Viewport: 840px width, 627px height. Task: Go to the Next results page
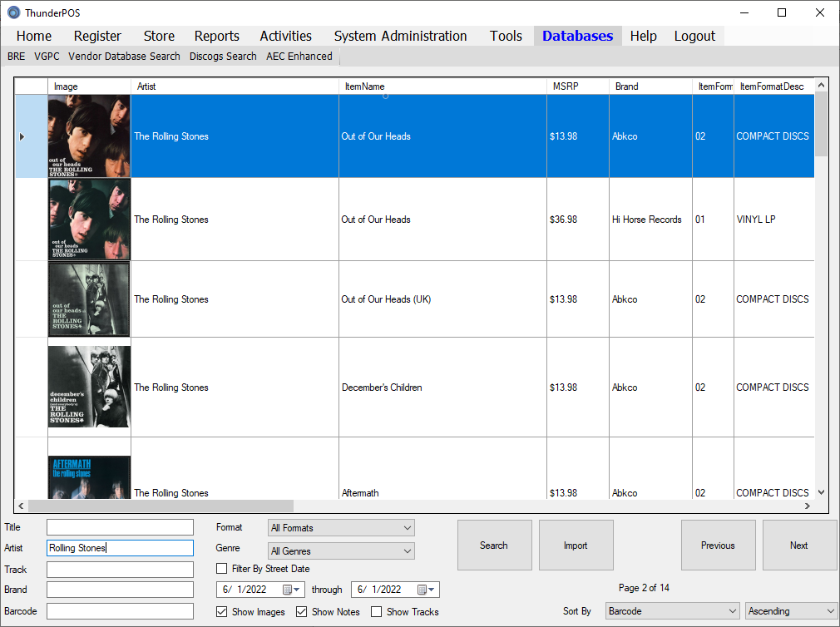click(x=798, y=546)
